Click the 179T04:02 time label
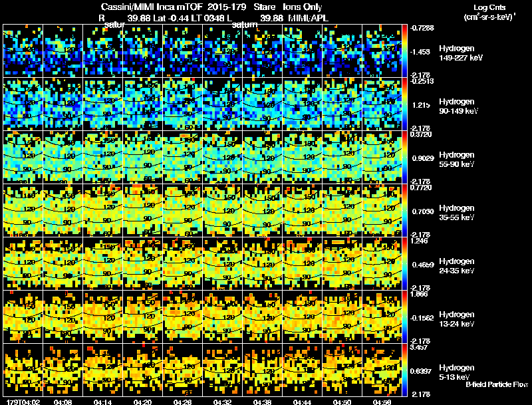Viewport: 532px width, 405px height. tap(23, 402)
